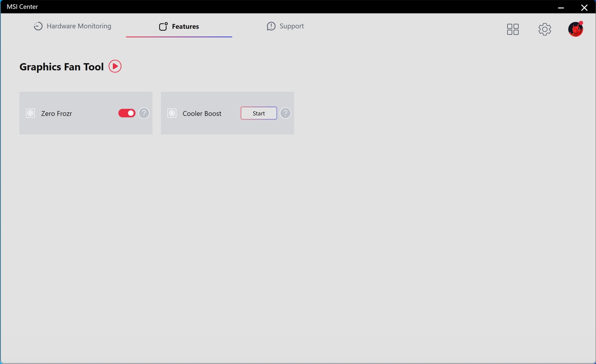Open settings gear icon
The height and width of the screenshot is (364, 596).
(x=545, y=29)
